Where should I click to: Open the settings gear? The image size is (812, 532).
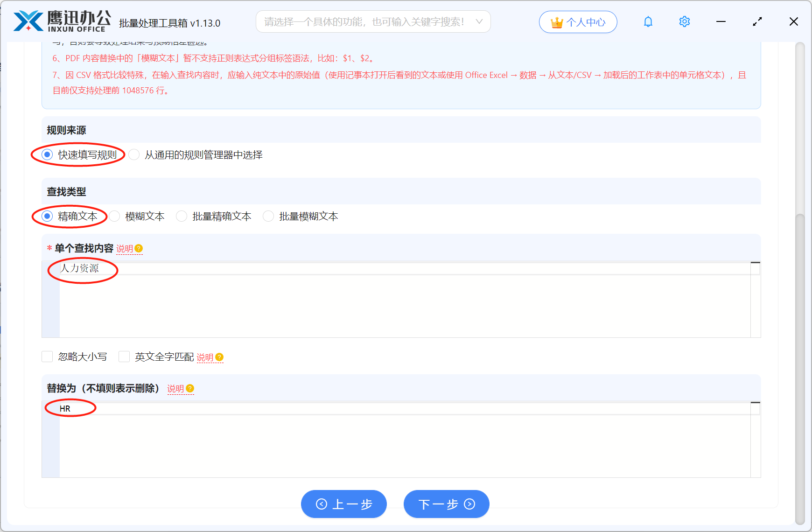tap(684, 21)
